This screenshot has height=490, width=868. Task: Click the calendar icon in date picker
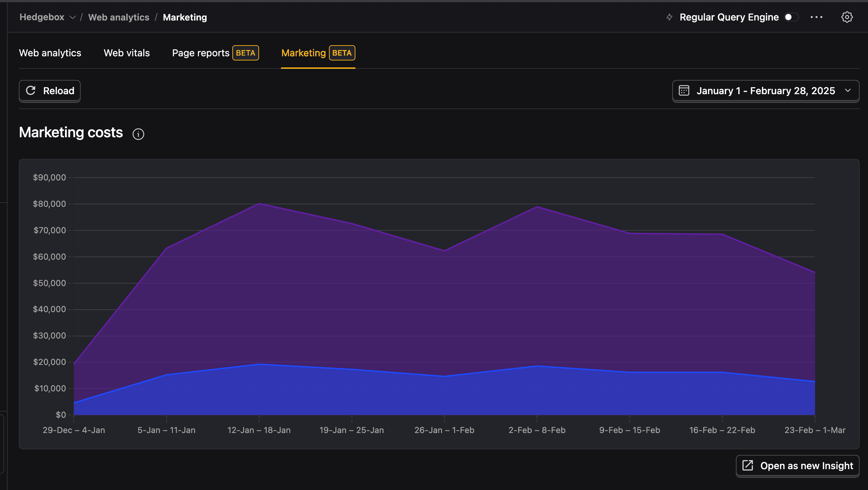click(x=684, y=91)
